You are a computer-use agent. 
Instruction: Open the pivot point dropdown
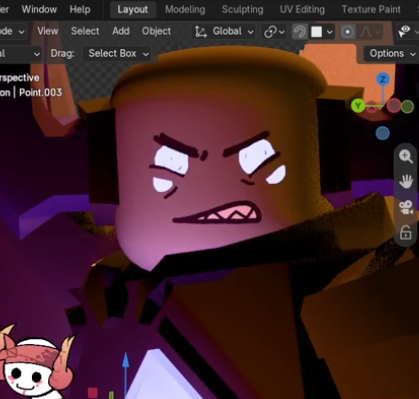coord(274,32)
